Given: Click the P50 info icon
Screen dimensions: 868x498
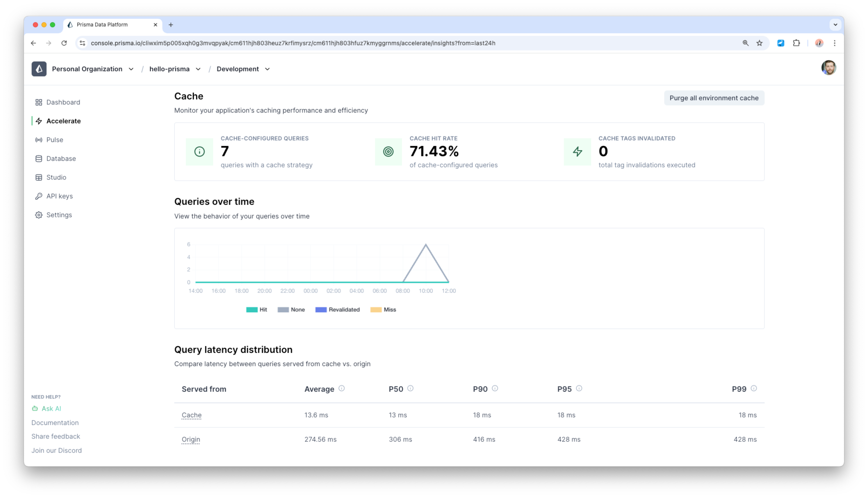Looking at the screenshot, I should [x=410, y=388].
